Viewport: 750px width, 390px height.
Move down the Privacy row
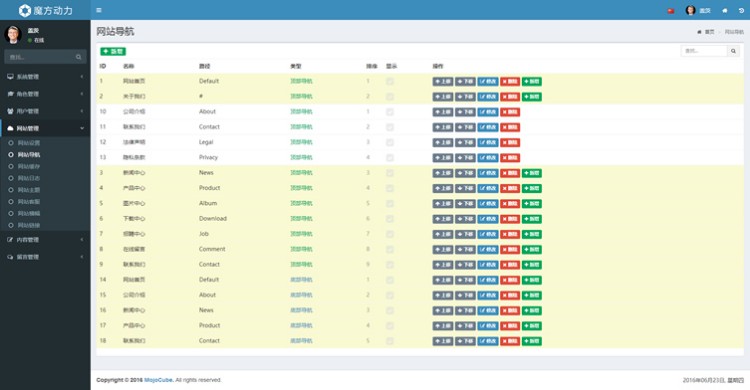click(x=465, y=158)
